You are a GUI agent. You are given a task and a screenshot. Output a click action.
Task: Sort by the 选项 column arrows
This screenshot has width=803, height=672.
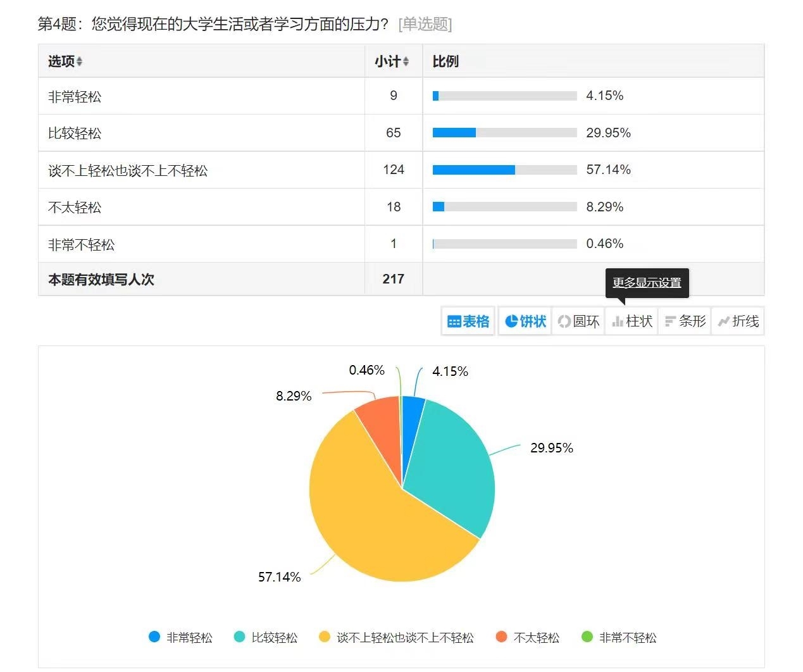[79, 62]
